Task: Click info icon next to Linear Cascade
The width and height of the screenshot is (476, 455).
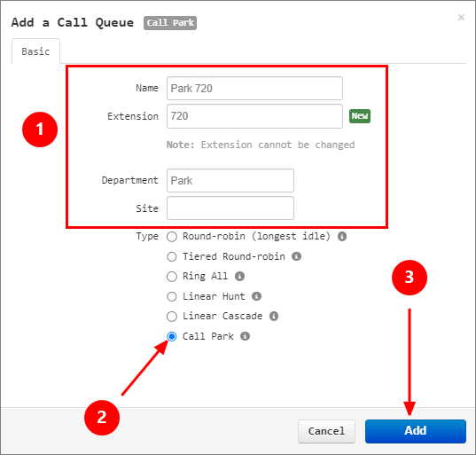Action: (x=274, y=316)
